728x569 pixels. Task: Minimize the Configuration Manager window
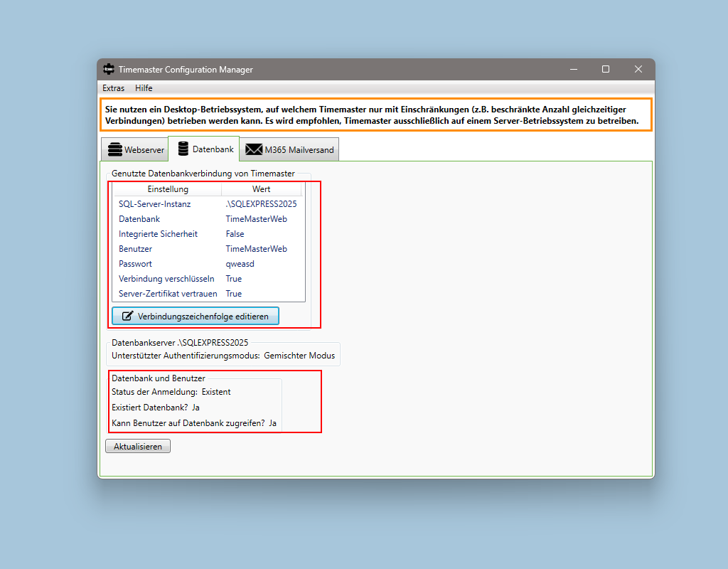click(573, 69)
